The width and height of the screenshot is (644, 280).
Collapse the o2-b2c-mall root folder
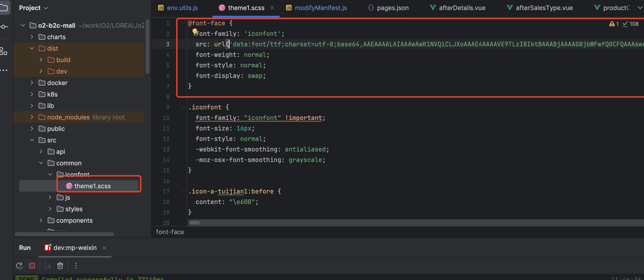23,25
